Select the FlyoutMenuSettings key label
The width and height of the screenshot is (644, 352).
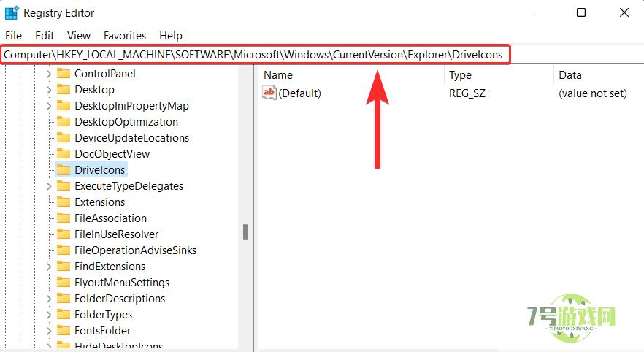(121, 283)
